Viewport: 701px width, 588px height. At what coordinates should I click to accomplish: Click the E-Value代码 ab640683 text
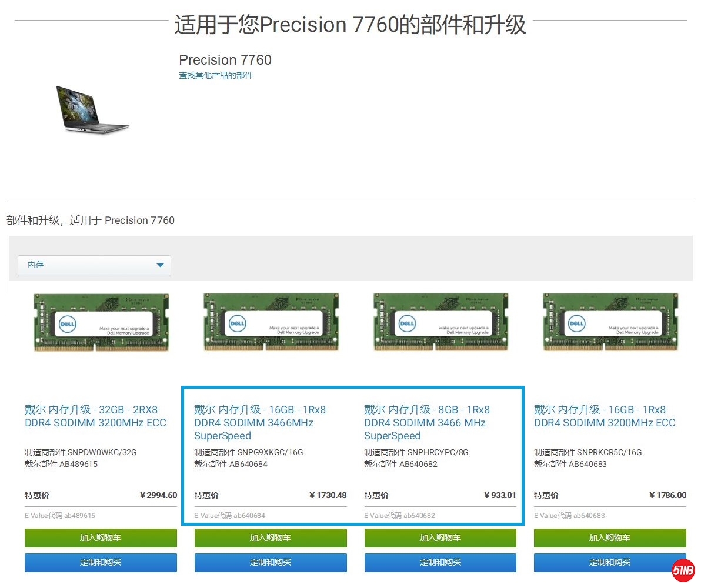click(569, 516)
